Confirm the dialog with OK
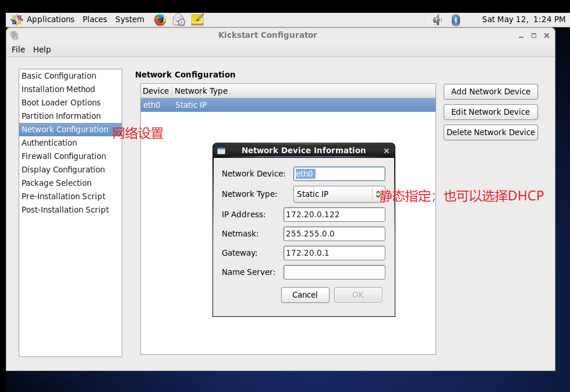570x392 pixels. (x=358, y=295)
